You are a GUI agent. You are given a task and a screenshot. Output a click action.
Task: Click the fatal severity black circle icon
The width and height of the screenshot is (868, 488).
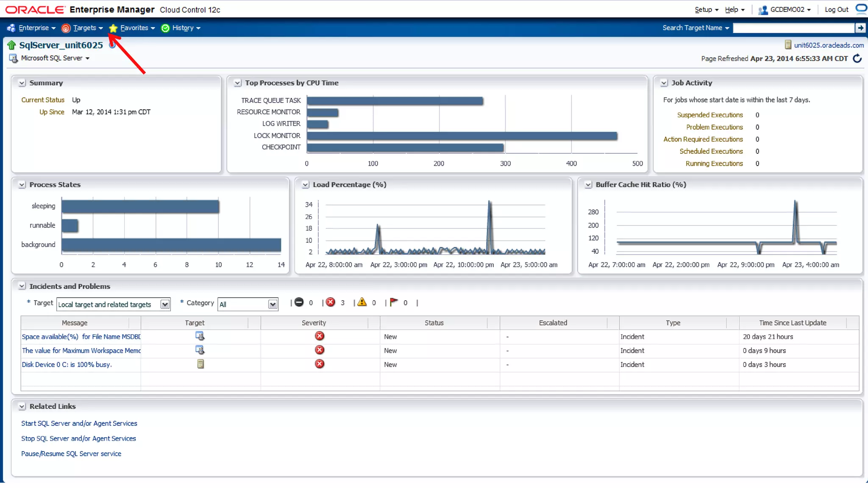click(x=299, y=302)
